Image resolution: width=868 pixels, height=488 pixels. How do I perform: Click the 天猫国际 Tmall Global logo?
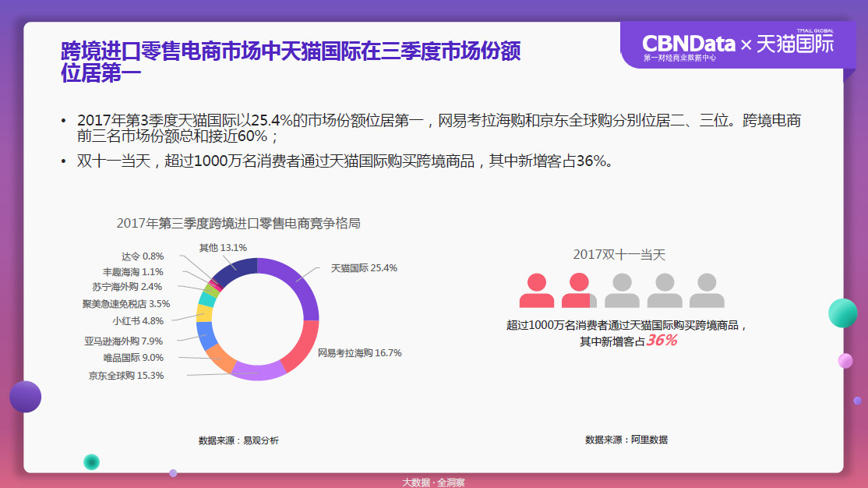[795, 42]
